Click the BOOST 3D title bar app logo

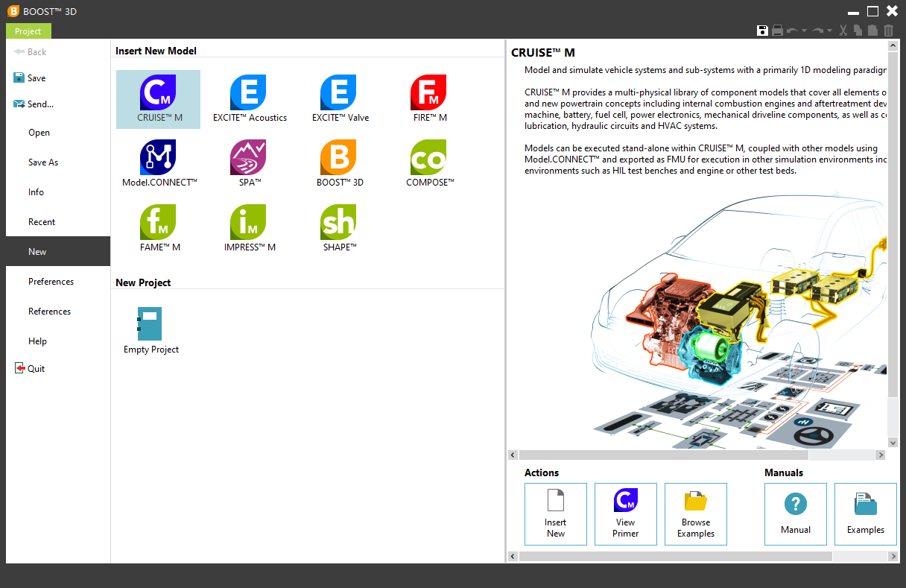[x=13, y=11]
